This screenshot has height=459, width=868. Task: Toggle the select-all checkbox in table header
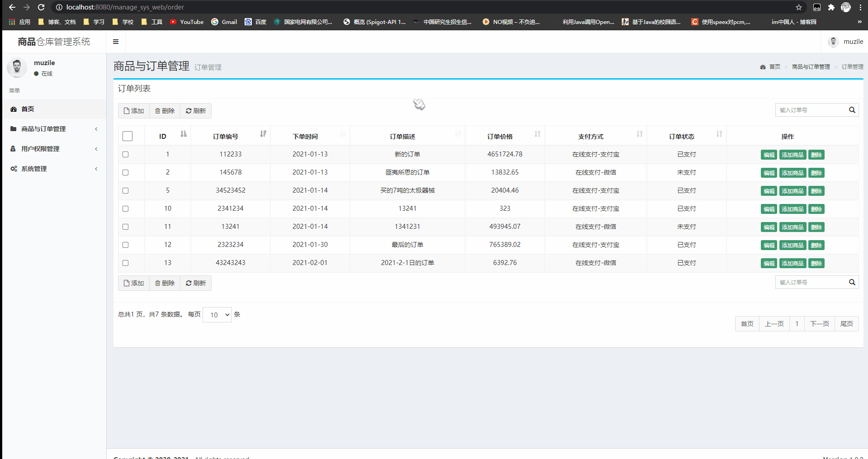point(128,136)
